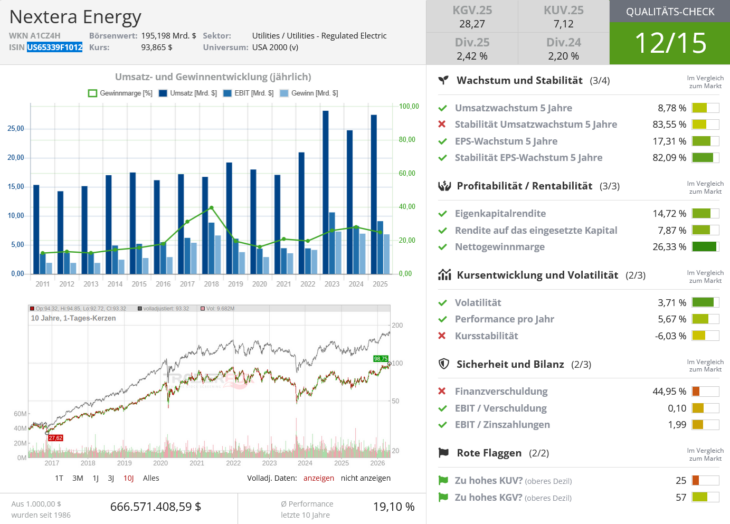The image size is (730, 524).
Task: Click the red cross for Kursstabilität
Action: [x=442, y=336]
